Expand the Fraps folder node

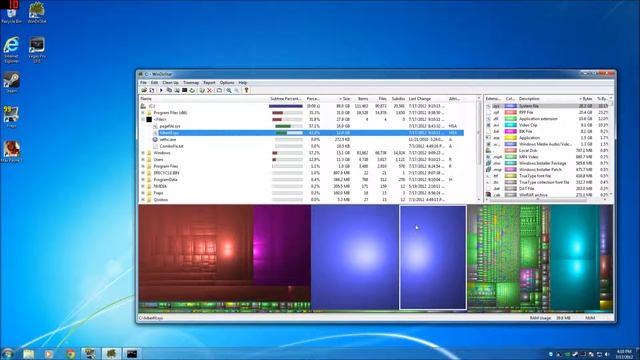143,193
